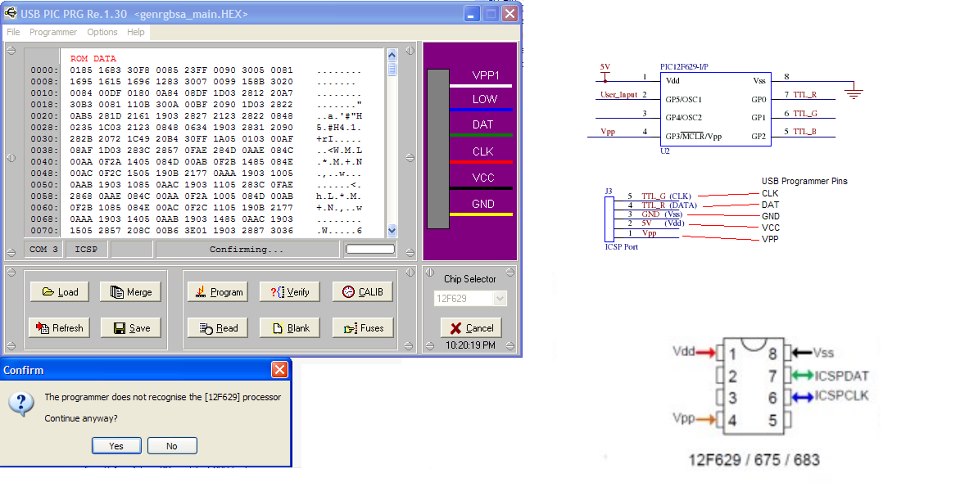Click the black VCC wire line
The image size is (960, 487).
pos(481,188)
